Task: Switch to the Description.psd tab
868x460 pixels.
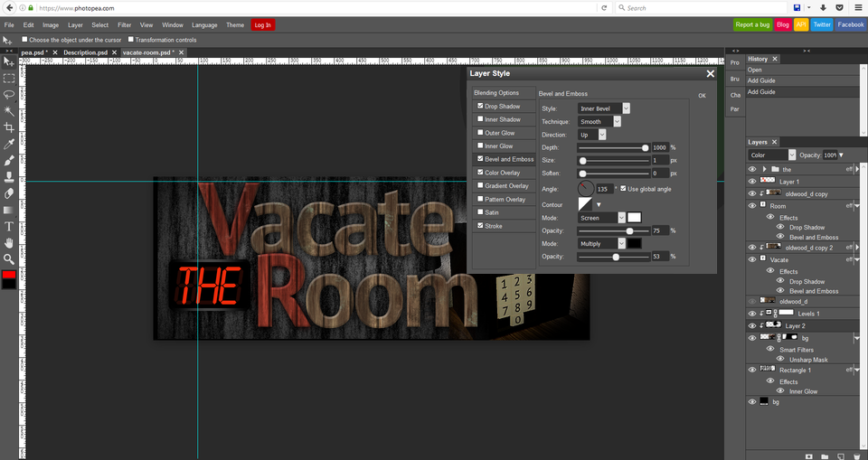Action: 86,52
